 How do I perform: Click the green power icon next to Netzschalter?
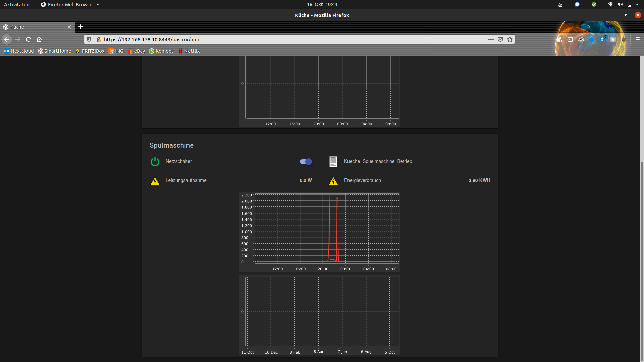[x=155, y=161]
